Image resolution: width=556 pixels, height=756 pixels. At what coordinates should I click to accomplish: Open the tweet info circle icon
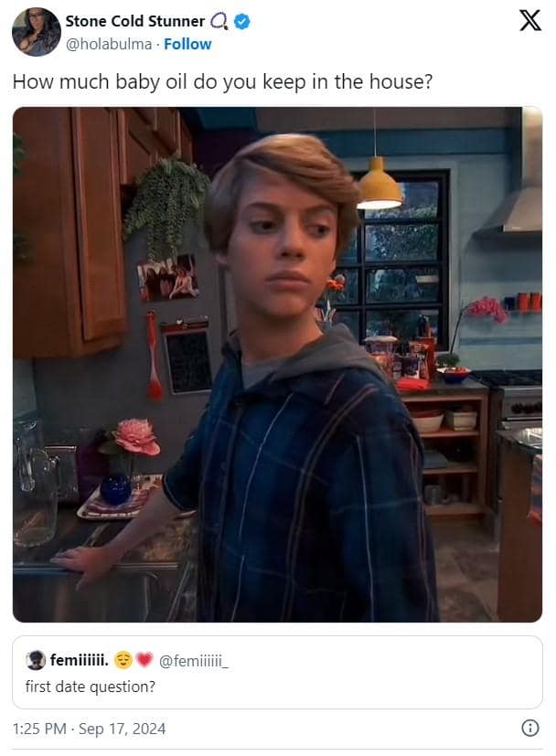point(530,728)
